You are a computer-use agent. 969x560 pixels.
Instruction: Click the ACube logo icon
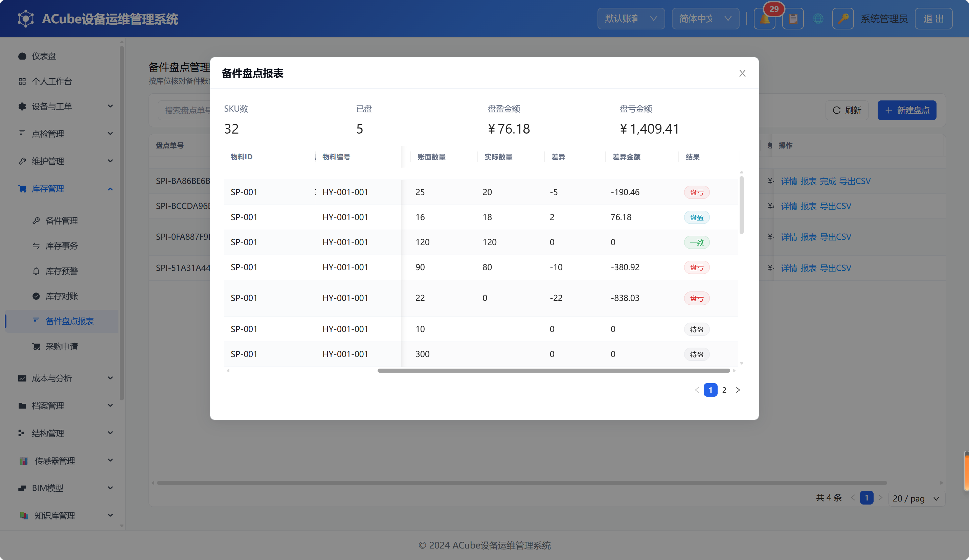26,19
